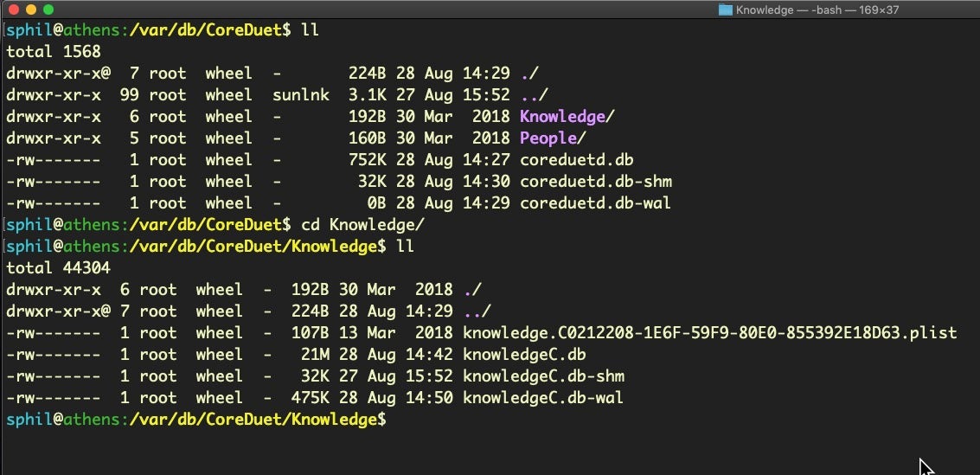This screenshot has height=475, width=980.
Task: Click the coreduetd.db-shm filename
Action: pos(595,182)
